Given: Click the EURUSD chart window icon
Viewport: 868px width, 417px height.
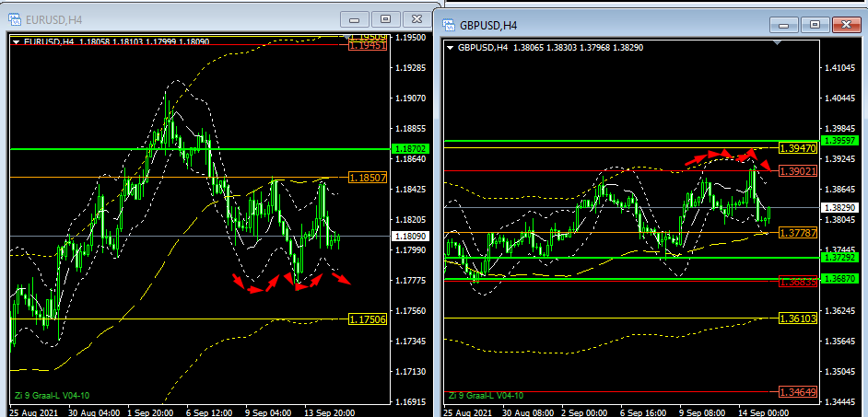Looking at the screenshot, I should click(x=15, y=19).
